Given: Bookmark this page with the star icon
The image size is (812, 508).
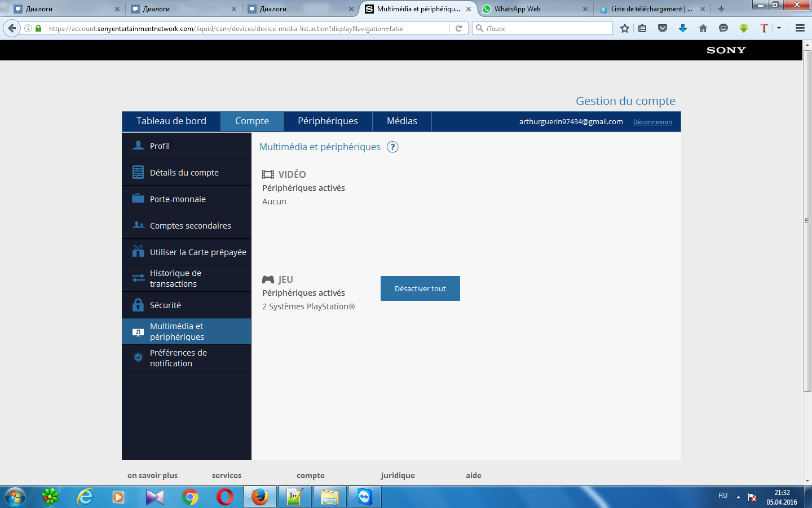Looking at the screenshot, I should pos(625,28).
